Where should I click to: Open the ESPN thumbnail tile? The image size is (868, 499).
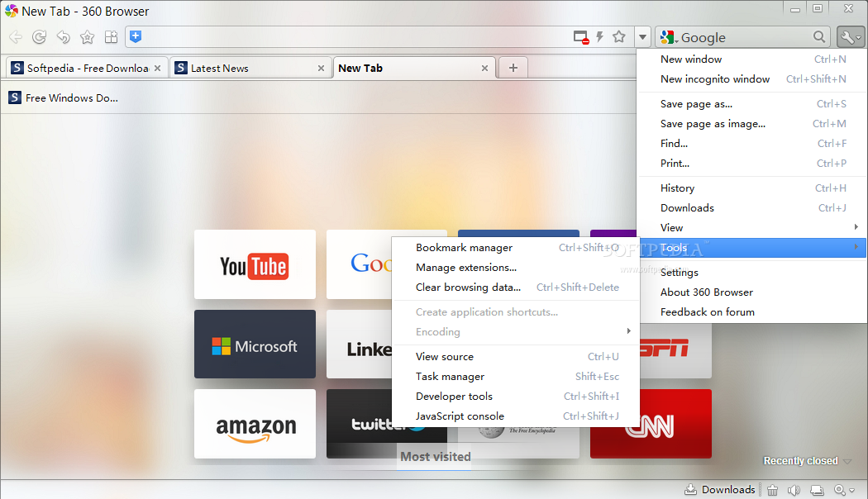(x=675, y=351)
